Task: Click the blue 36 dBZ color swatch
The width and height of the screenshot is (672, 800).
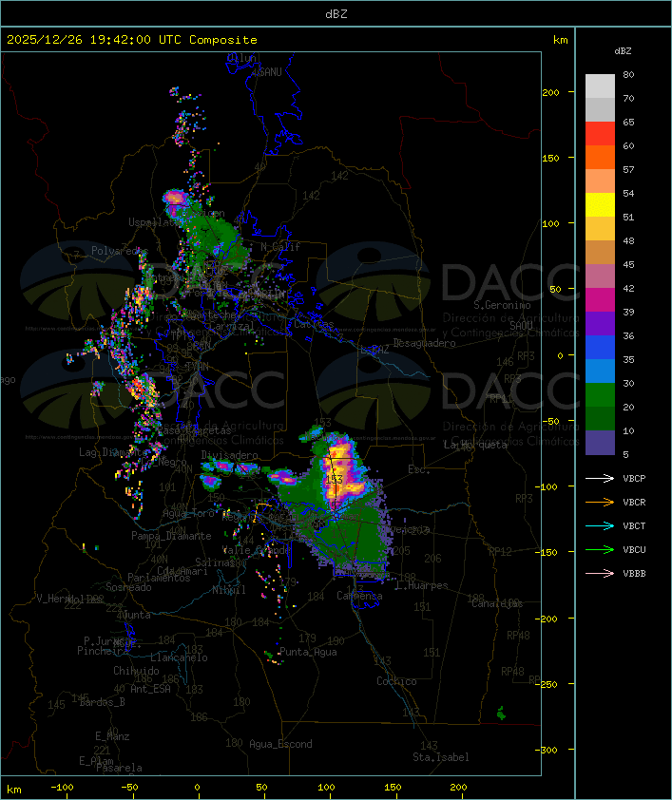Action: pyautogui.click(x=600, y=348)
